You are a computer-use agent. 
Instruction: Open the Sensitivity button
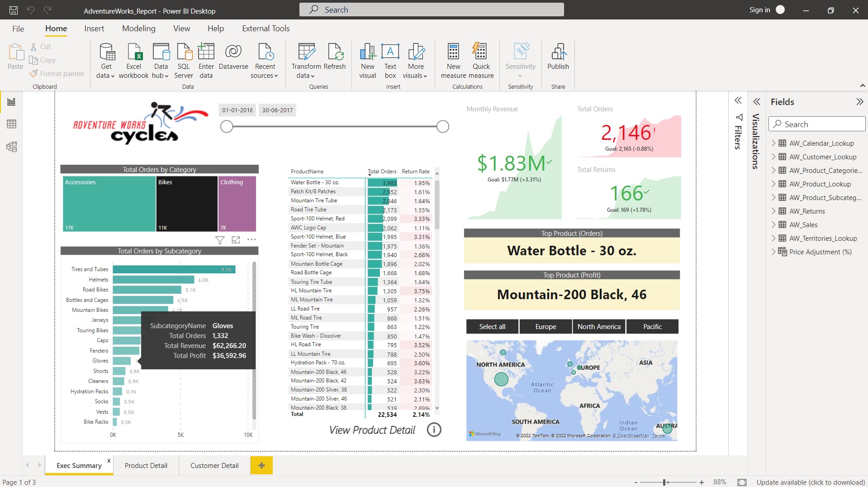pos(521,61)
